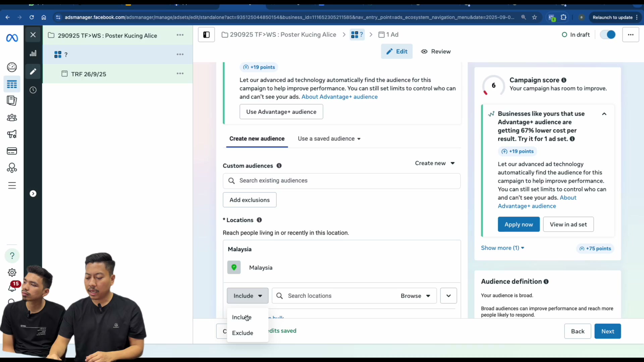Toggle the ad set on/off switch

tap(608, 35)
